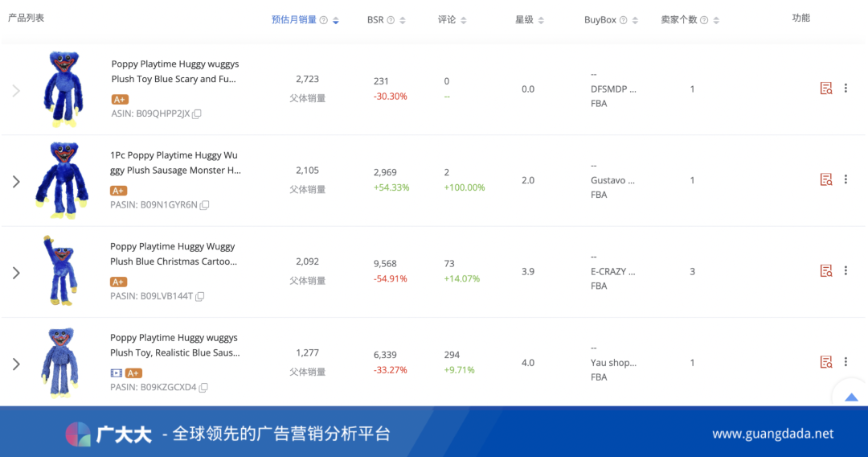
Task: Click review change +100.00%
Action: coord(465,187)
